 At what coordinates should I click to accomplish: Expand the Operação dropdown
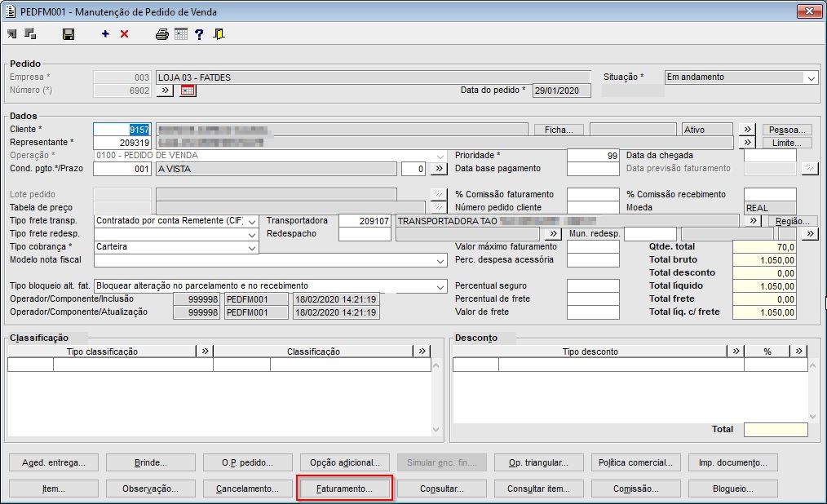(x=440, y=156)
